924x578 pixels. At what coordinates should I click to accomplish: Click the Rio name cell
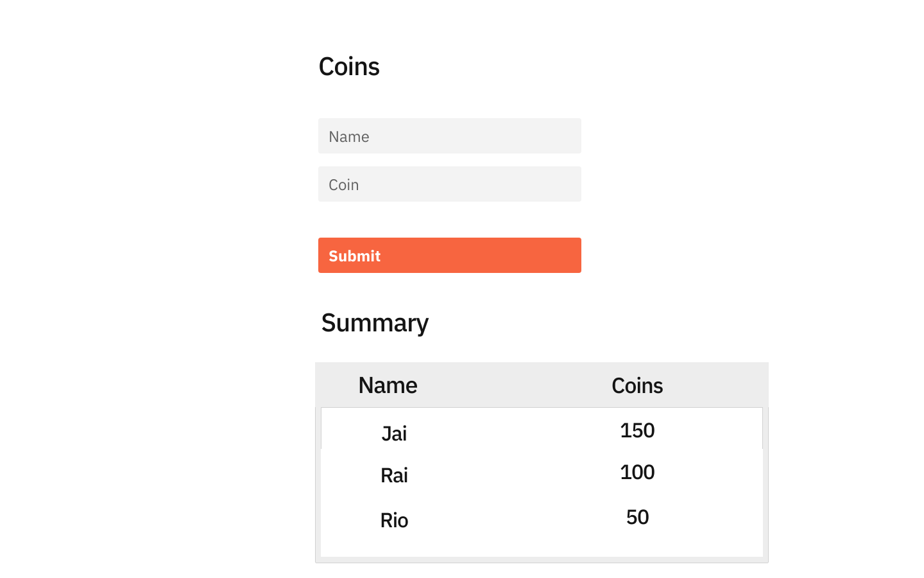click(394, 520)
